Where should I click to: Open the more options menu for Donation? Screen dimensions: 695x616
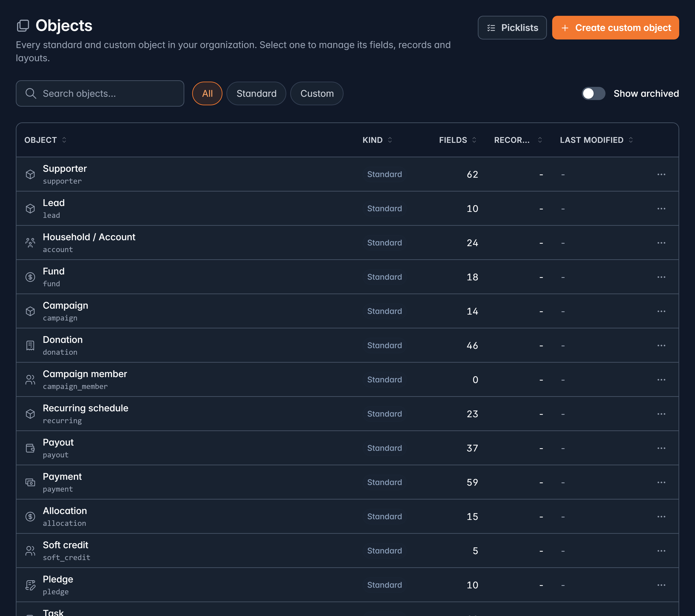click(661, 345)
